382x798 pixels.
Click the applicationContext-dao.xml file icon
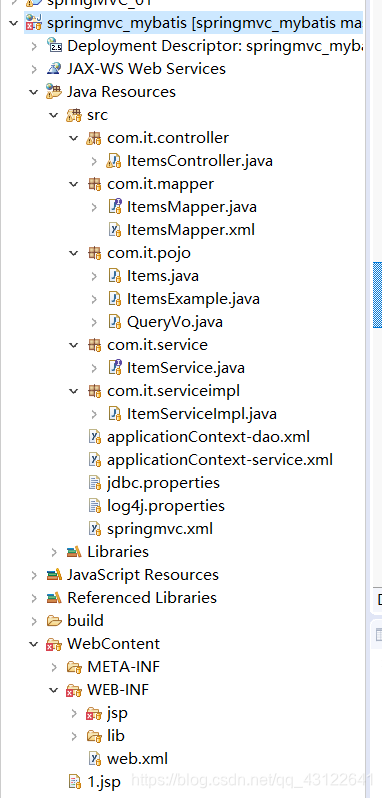(95, 437)
